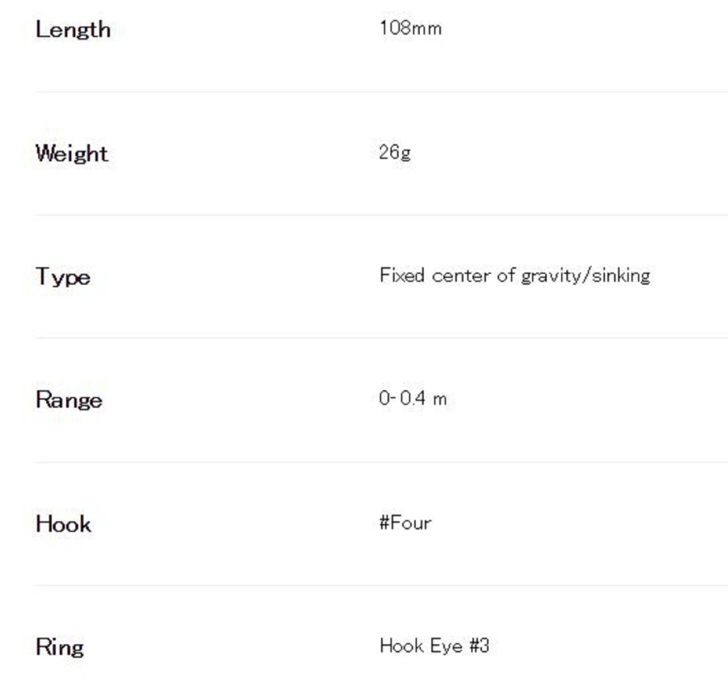Click the Length label
728x700 pixels.
(x=73, y=29)
